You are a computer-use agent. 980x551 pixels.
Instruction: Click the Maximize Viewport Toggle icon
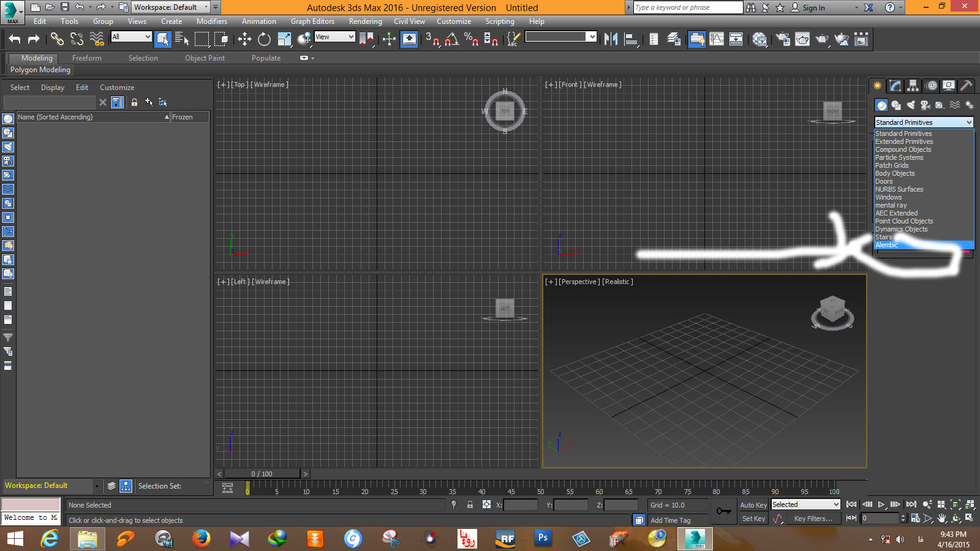click(x=970, y=518)
